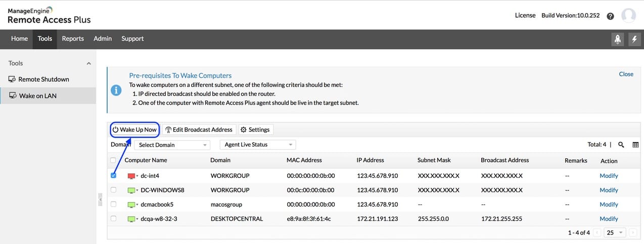This screenshot has width=644, height=244.
Task: Open the Settings button in toolbar
Action: pyautogui.click(x=256, y=130)
